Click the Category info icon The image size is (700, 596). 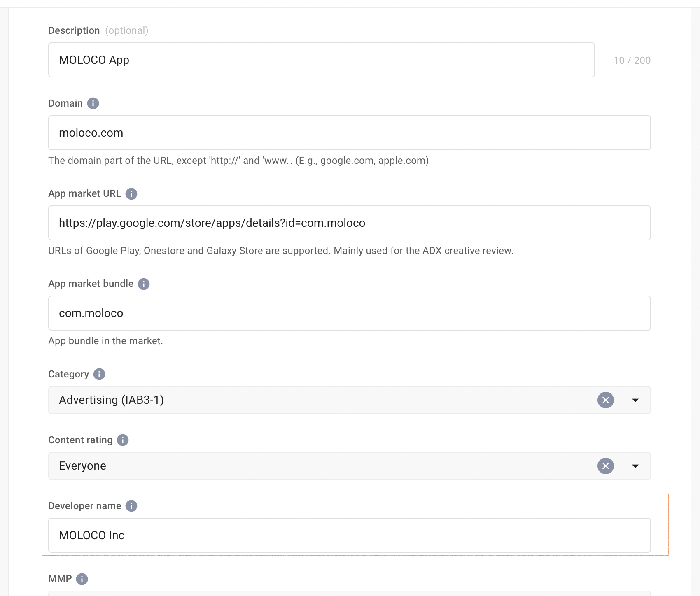tap(99, 374)
